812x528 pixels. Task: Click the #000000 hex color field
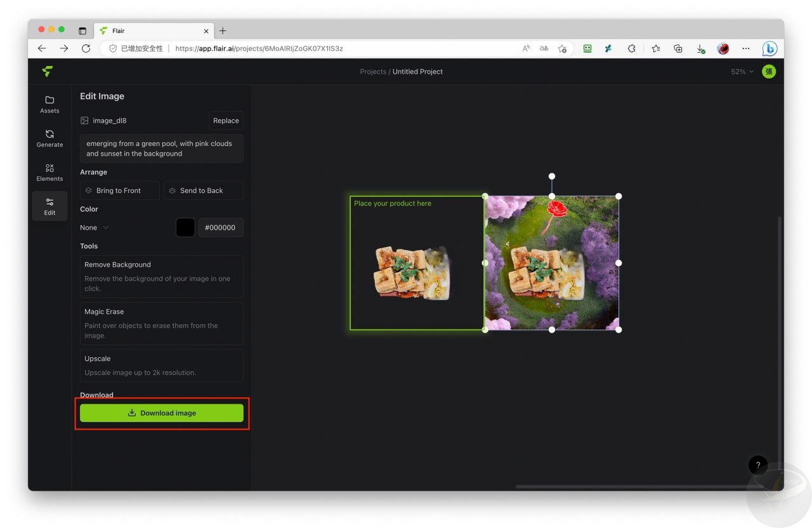[221, 228]
